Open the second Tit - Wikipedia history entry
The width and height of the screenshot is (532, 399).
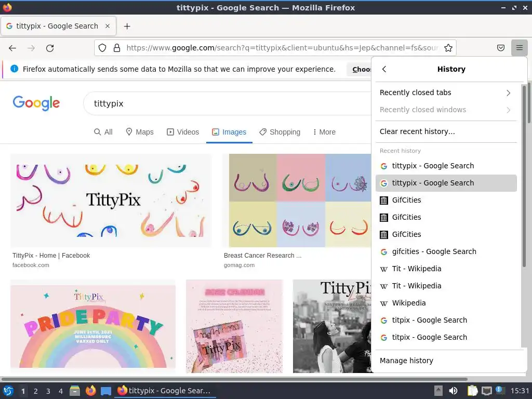(446, 286)
